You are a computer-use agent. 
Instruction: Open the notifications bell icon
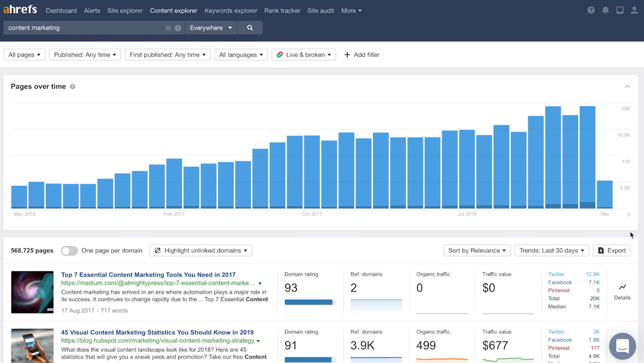tap(605, 10)
